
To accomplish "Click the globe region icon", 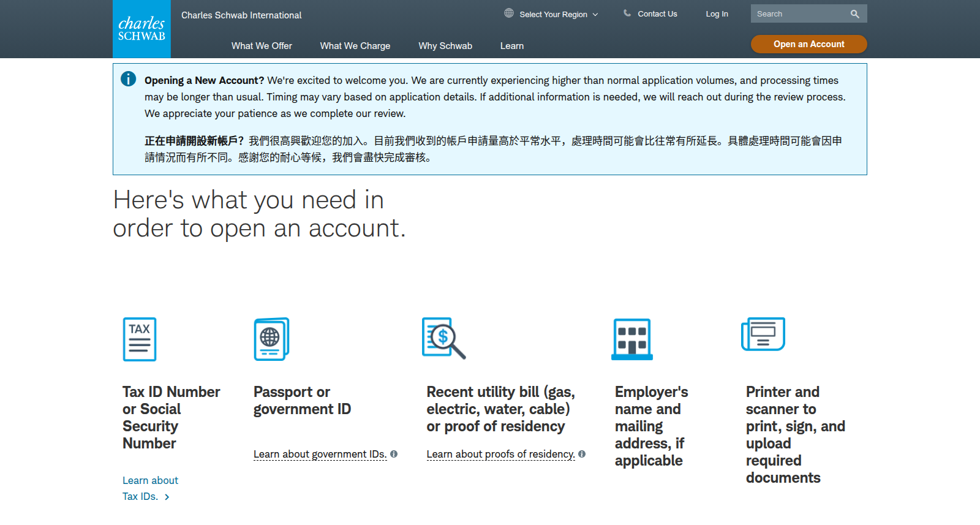I will (509, 13).
